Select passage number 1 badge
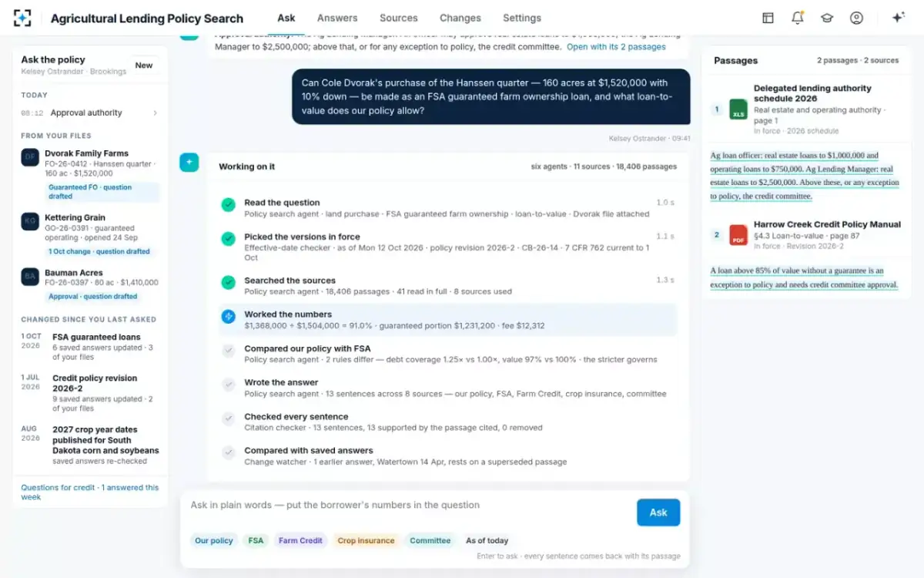Screen dimensions: 924x578 [717, 109]
